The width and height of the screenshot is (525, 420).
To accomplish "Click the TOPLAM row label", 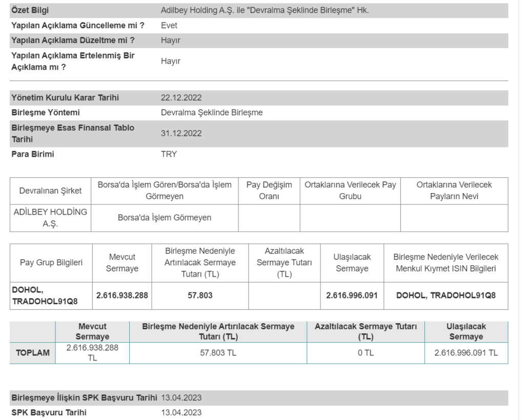I will point(32,352).
